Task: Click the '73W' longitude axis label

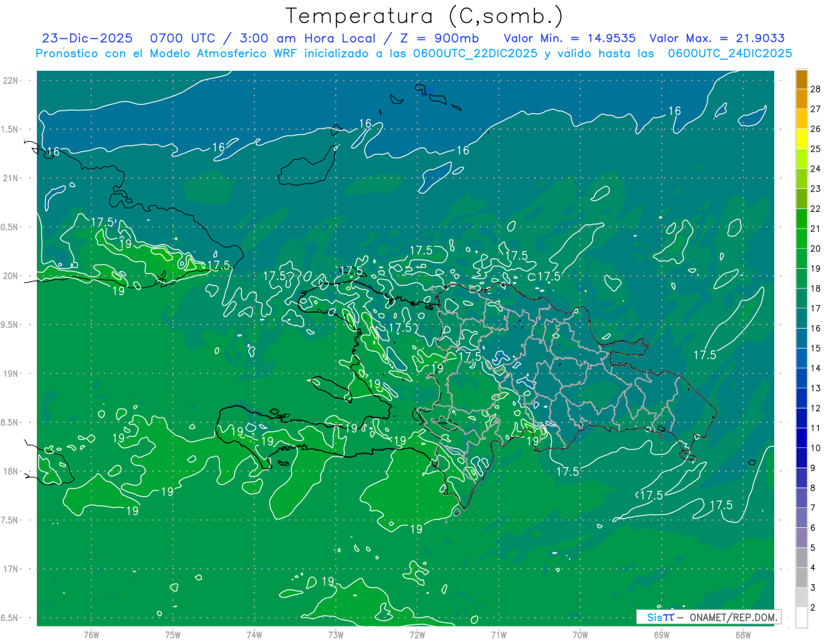Action: (x=336, y=635)
